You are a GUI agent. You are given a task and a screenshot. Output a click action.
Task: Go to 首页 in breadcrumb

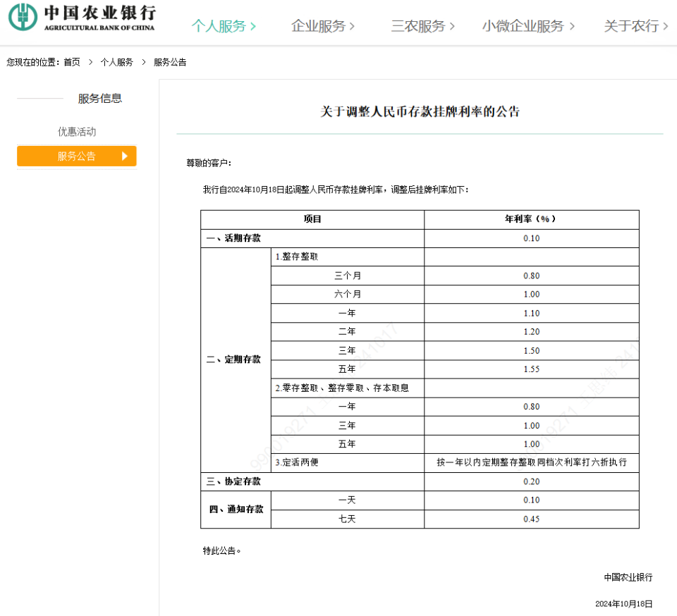(72, 62)
